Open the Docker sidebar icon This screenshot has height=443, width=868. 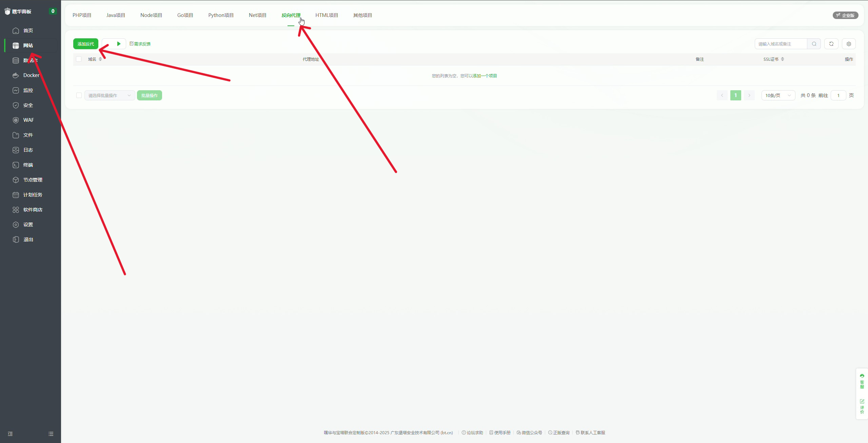(16, 75)
